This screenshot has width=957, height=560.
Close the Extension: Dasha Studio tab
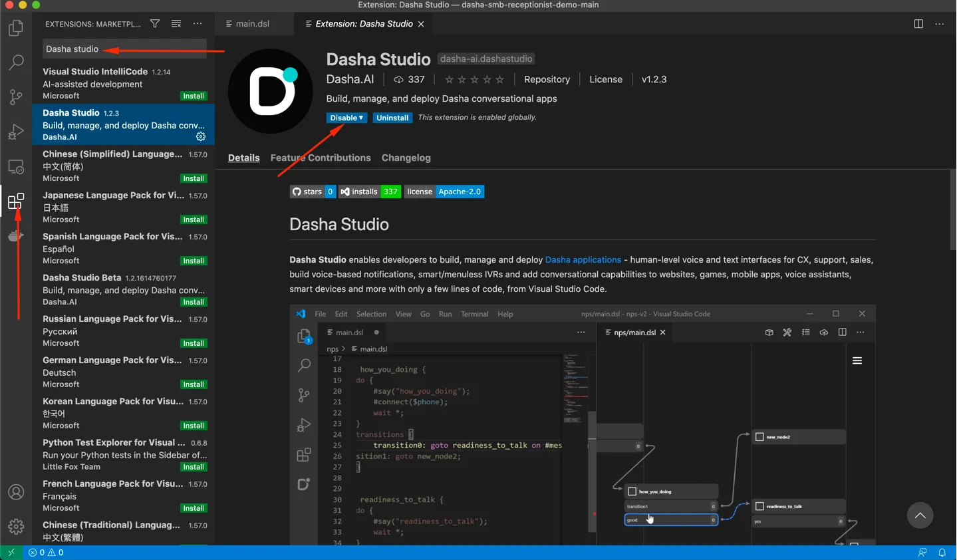[421, 24]
